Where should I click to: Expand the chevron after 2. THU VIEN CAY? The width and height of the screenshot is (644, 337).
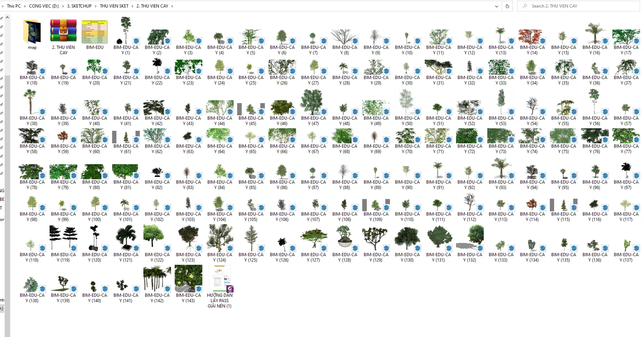(x=172, y=6)
